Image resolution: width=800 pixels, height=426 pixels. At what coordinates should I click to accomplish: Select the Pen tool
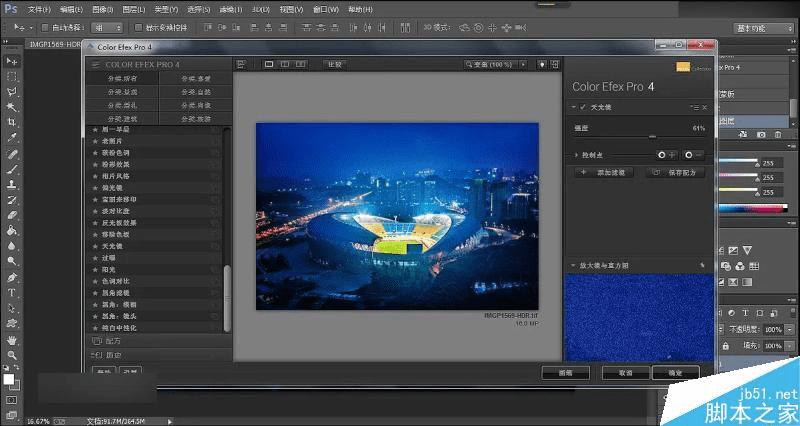point(12,278)
